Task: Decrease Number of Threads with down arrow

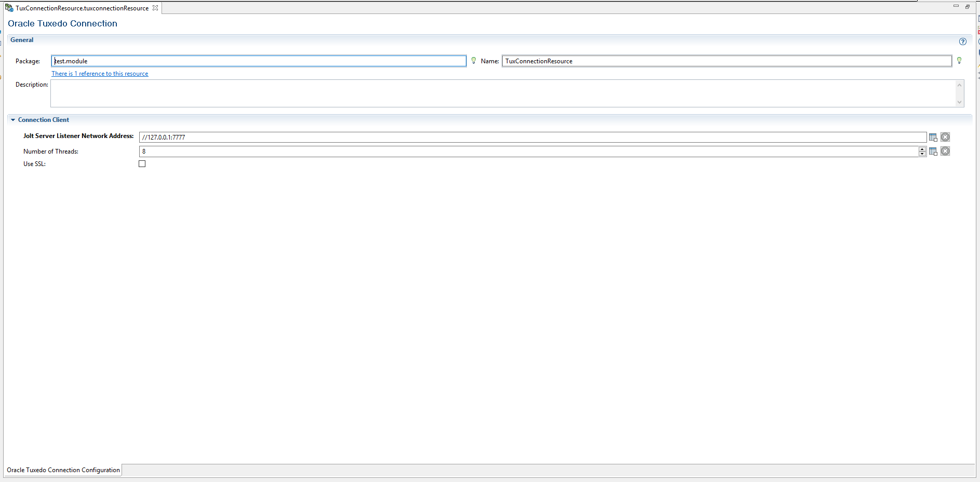Action: click(x=922, y=154)
